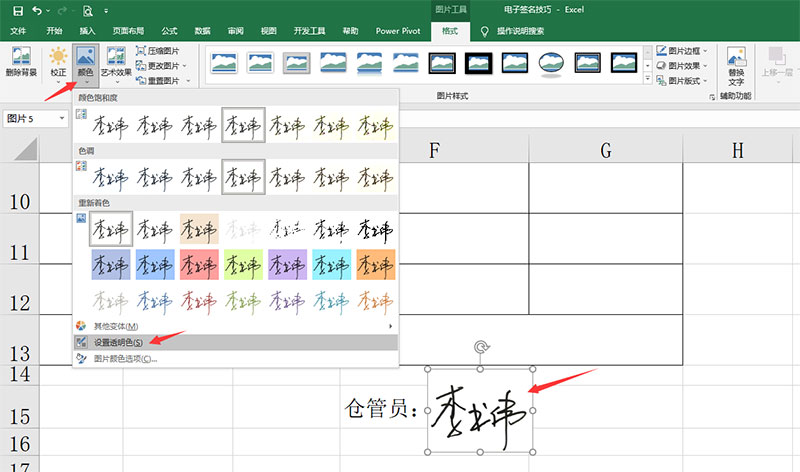Click the select-all triangle corner of sheet
Screen dimensions: 800x472
pos(26,149)
